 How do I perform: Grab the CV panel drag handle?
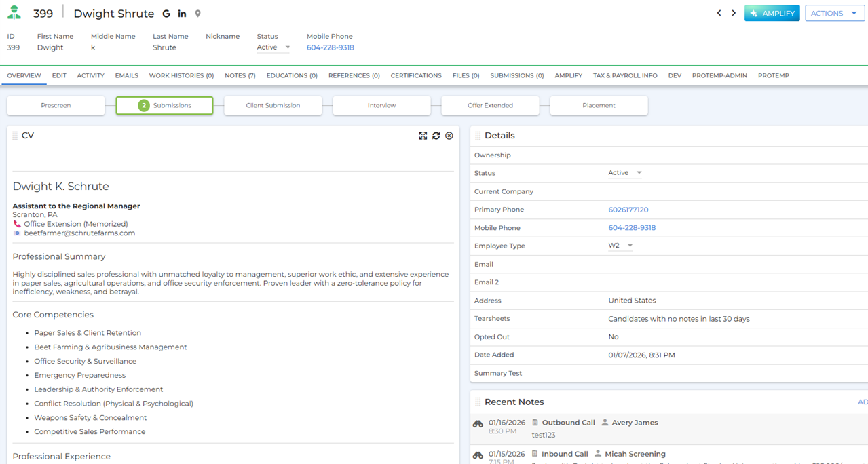pos(15,136)
